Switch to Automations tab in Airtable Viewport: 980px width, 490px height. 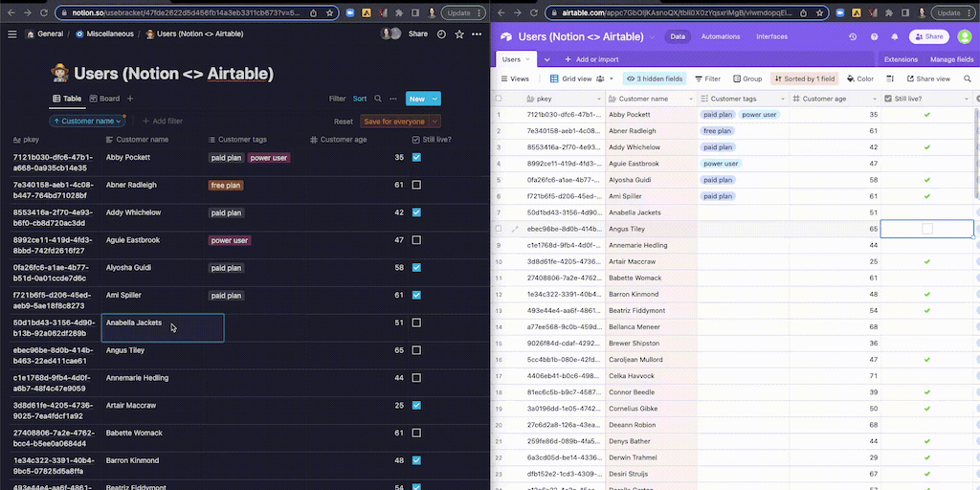coord(721,36)
